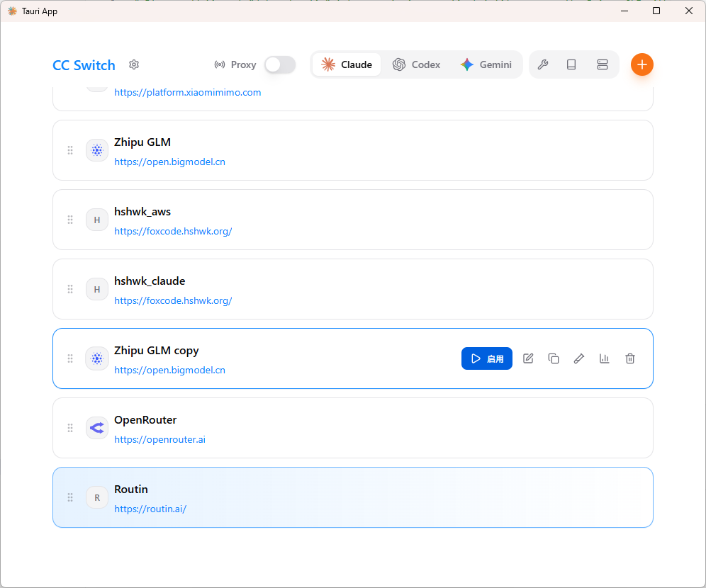Duplicate the Zhipu GLM copy provider
This screenshot has width=706, height=588.
pyautogui.click(x=554, y=358)
